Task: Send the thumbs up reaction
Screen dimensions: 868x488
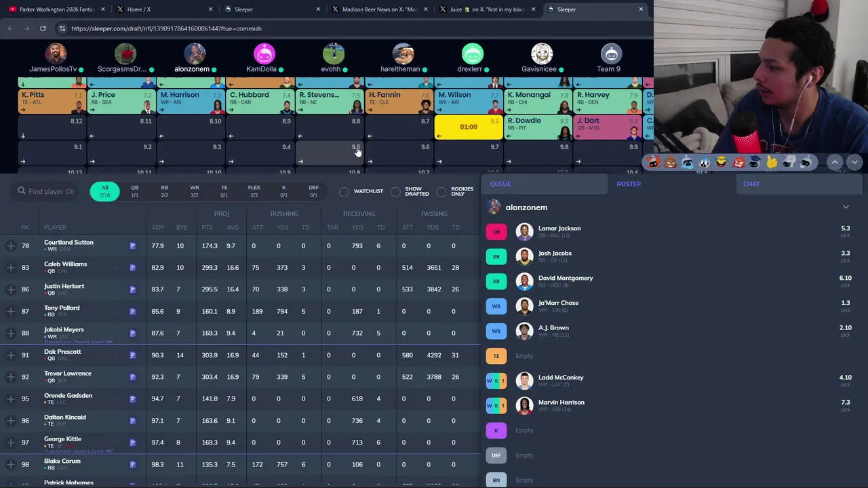Action: pos(772,162)
